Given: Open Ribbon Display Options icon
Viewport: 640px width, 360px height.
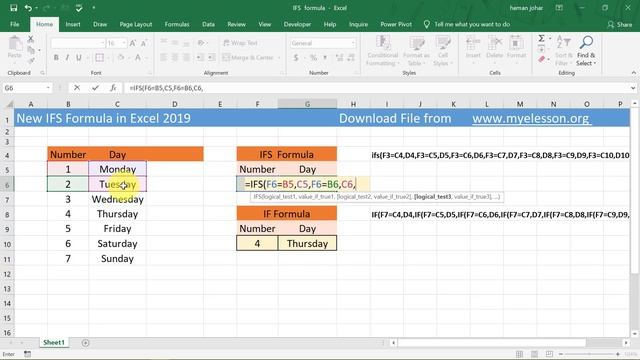Looking at the screenshot, I should (x=559, y=8).
